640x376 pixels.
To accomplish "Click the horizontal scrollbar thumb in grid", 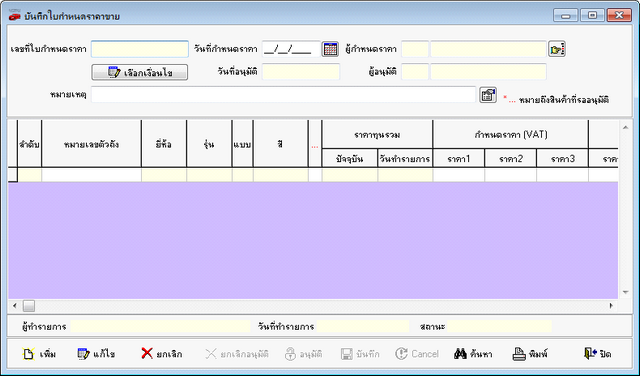I will 29,305.
